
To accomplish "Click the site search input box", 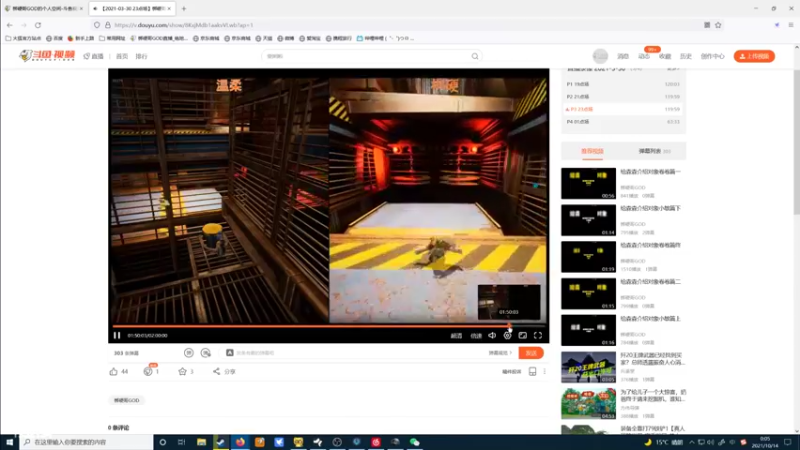I will point(365,56).
